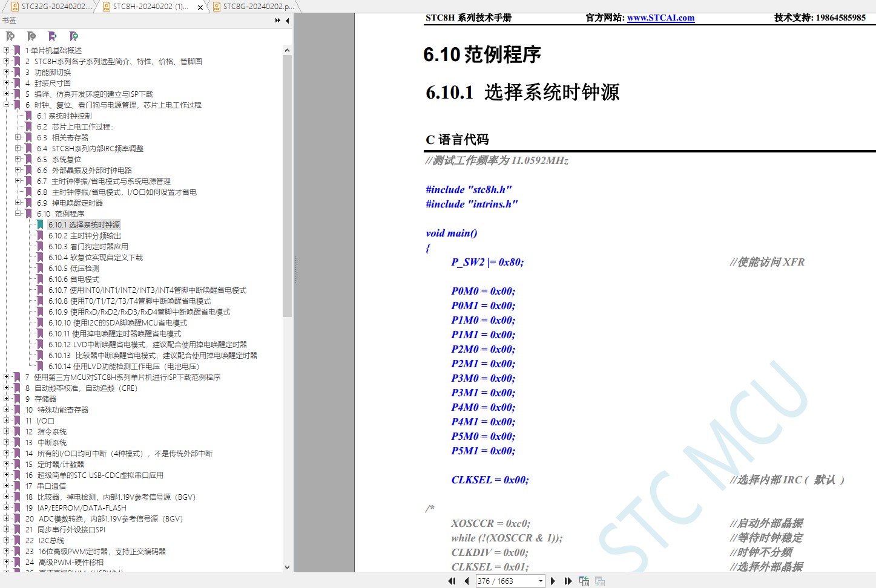Viewport: 876px width, 588px height.
Task: Open the bookmark options dropdown icon
Action: pos(74,36)
